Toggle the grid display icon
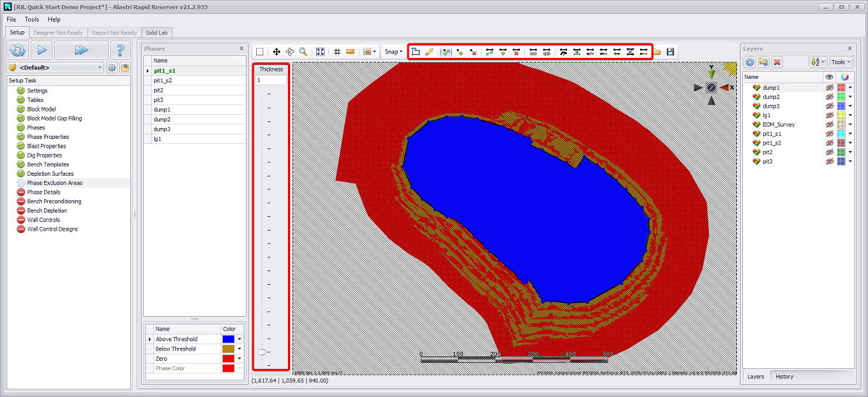Viewport: 868px width, 397px height. 337,52
